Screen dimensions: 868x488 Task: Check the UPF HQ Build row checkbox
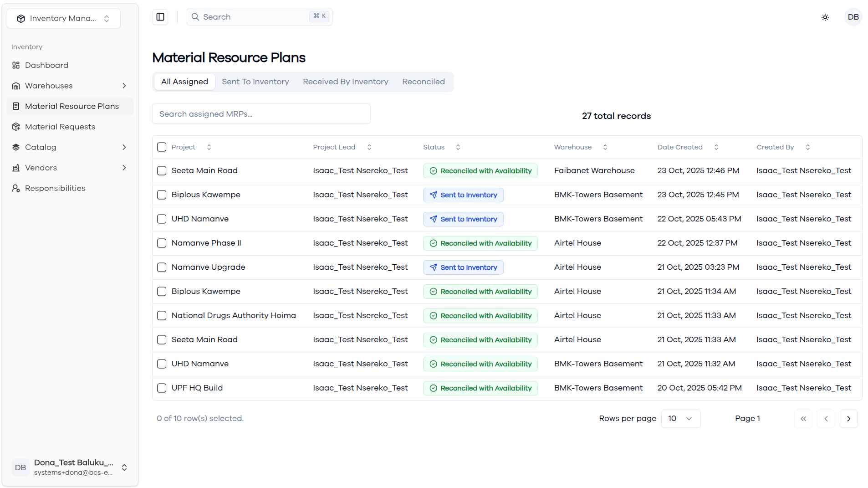(x=162, y=388)
